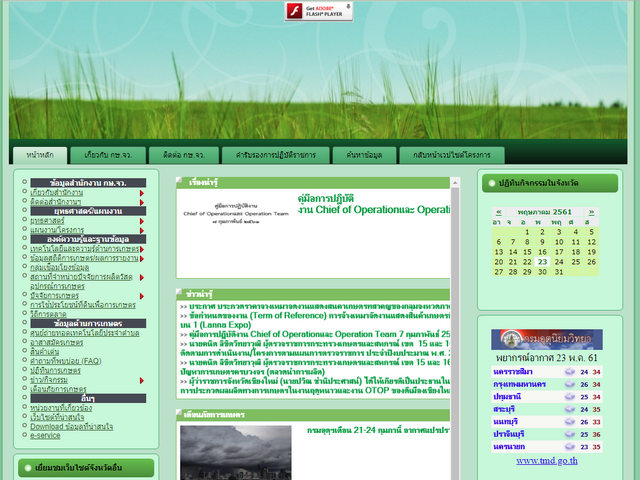This screenshot has width=640, height=480.
Task: Open the คำรับรองการปฏิบัติราชการ tab
Action: point(276,155)
